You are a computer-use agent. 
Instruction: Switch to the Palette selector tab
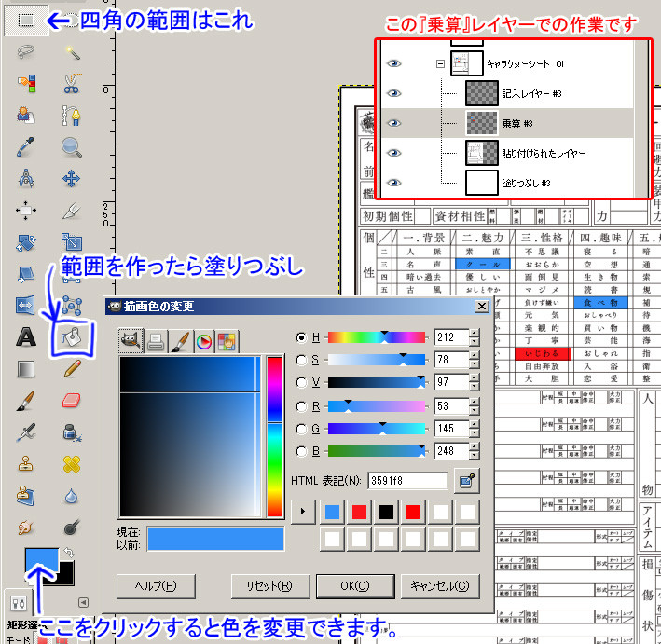coord(227,341)
